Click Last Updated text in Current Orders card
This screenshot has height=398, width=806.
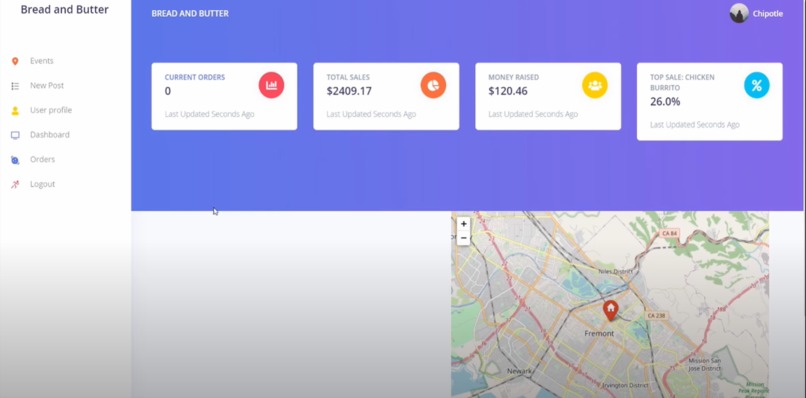[209, 114]
